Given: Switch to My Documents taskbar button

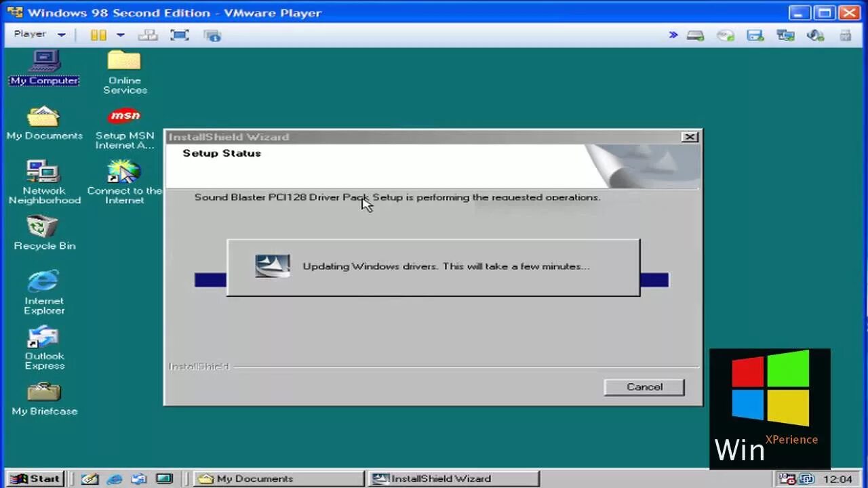Looking at the screenshot, I should pos(279,479).
